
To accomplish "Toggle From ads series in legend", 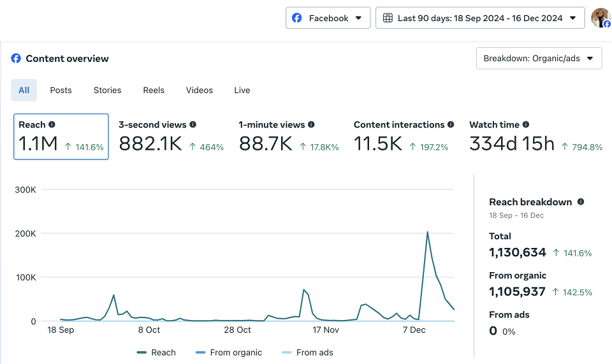I will coord(307,353).
